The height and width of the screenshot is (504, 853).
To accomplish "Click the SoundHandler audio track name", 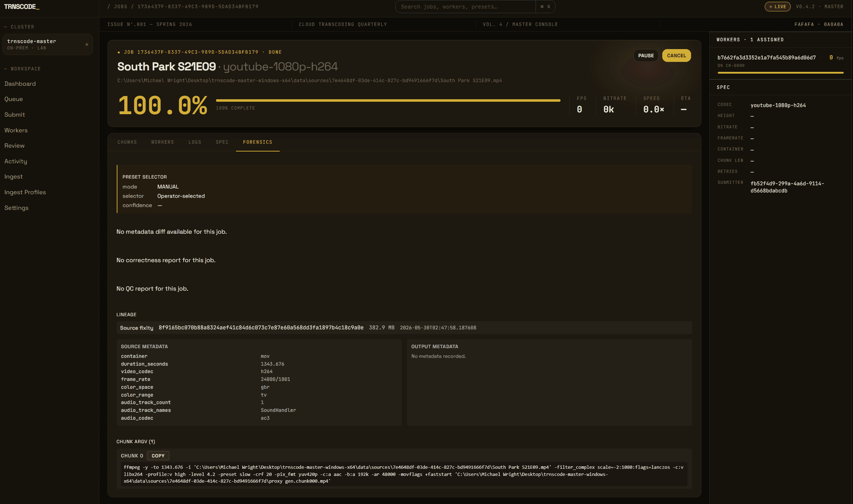I will click(x=278, y=410).
